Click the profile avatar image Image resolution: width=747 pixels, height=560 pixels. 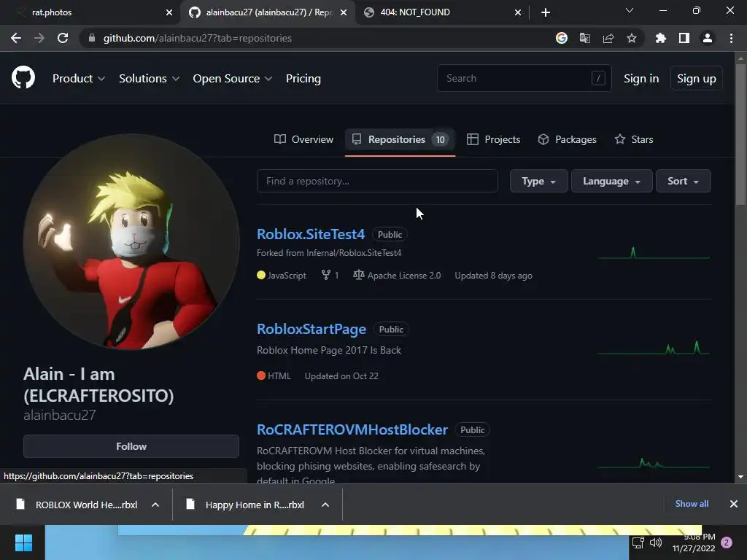(x=131, y=242)
